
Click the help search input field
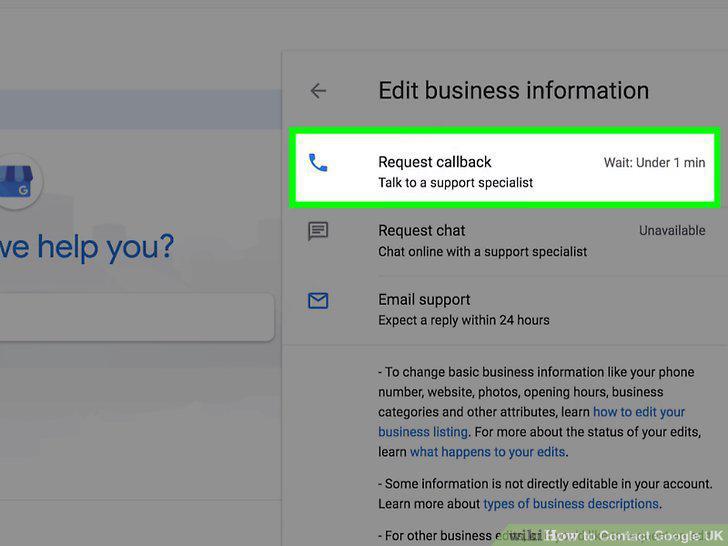coord(137,317)
